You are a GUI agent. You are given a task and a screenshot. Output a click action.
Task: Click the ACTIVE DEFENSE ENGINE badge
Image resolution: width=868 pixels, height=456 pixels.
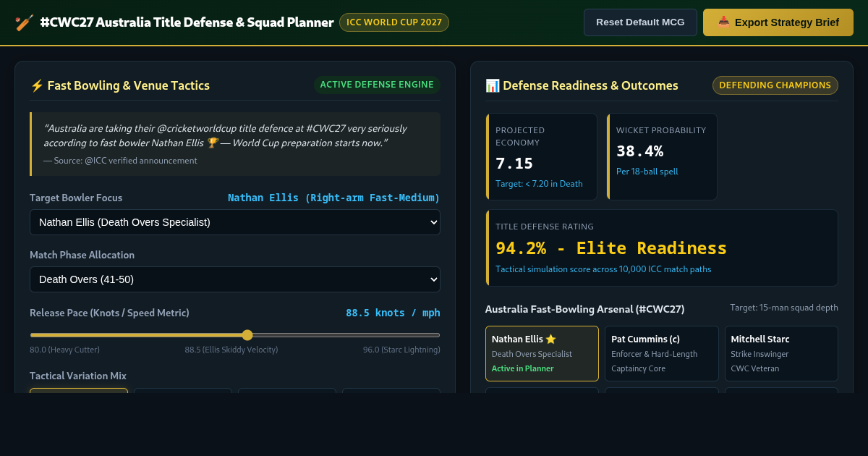(377, 85)
